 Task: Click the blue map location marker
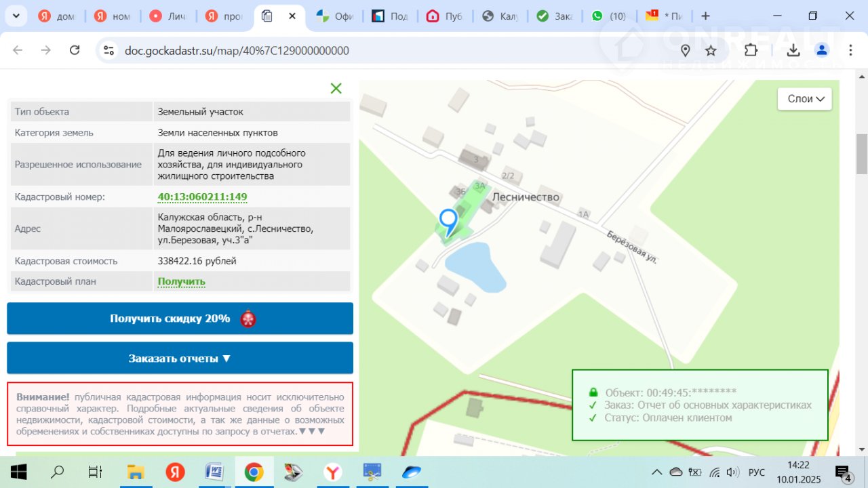point(448,221)
